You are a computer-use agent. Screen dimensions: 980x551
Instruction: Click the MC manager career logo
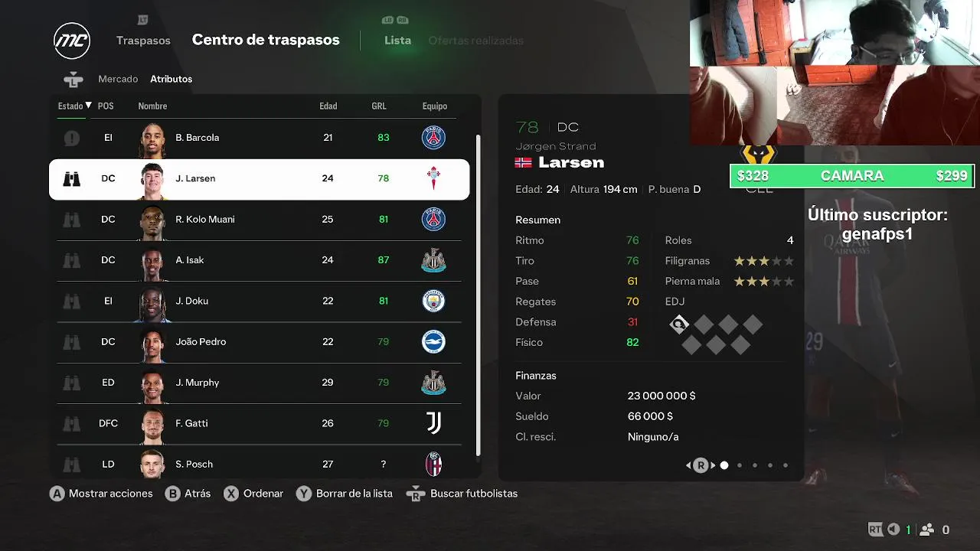(x=72, y=41)
